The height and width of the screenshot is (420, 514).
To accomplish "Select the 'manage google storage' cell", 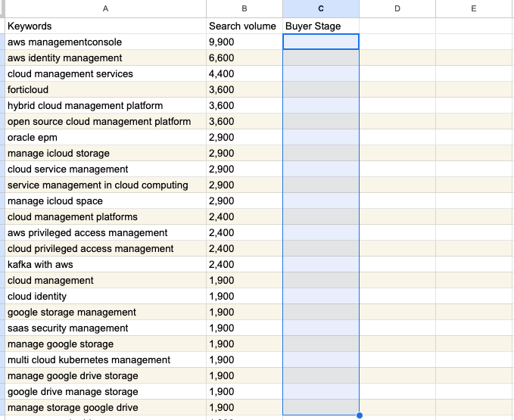I will (x=105, y=344).
